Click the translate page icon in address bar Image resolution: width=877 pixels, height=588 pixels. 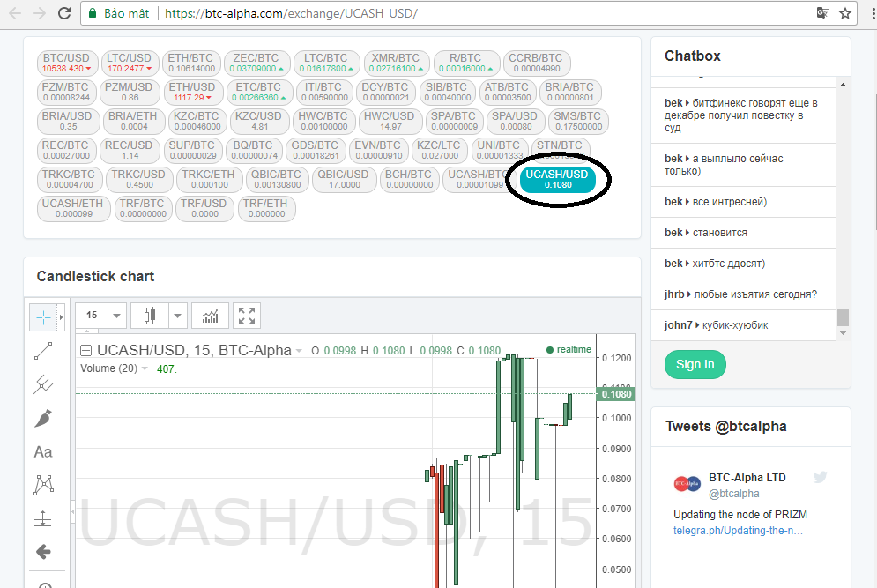tap(822, 13)
